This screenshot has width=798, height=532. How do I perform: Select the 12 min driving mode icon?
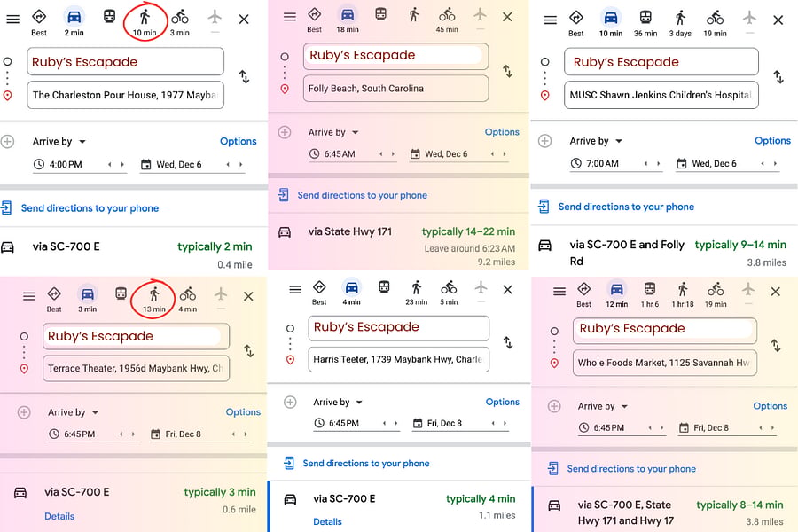[x=616, y=290]
